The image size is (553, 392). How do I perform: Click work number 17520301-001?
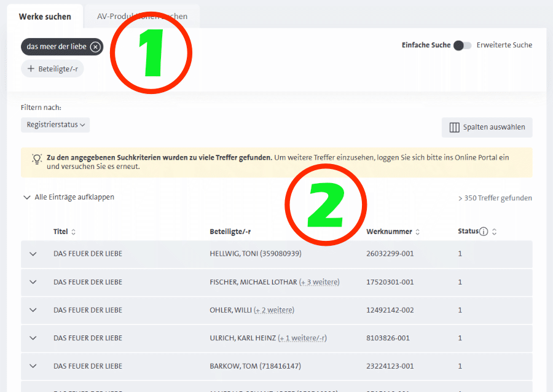coord(390,282)
